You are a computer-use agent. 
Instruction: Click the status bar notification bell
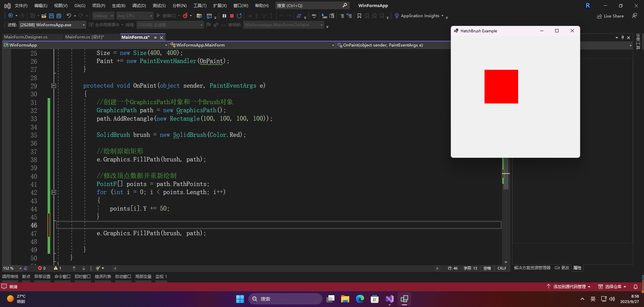point(636,286)
